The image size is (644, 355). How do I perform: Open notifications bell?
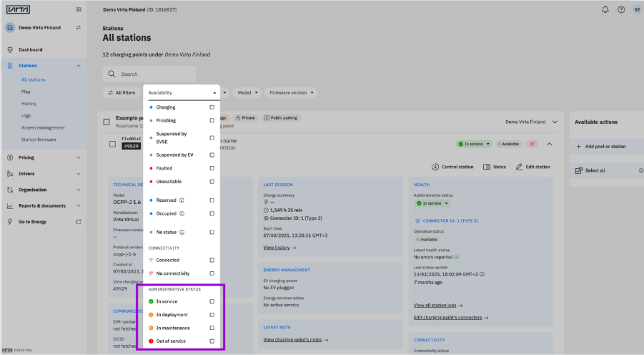(x=605, y=9)
